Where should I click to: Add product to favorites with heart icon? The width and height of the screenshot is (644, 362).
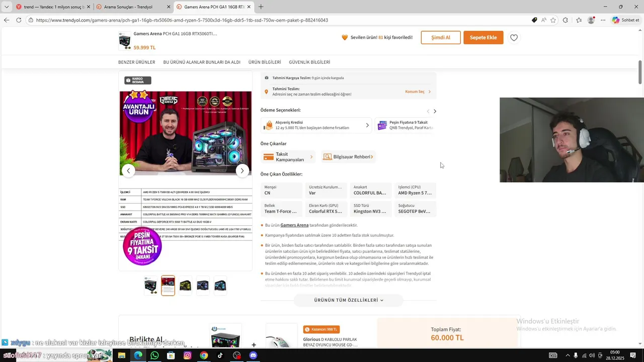click(514, 38)
